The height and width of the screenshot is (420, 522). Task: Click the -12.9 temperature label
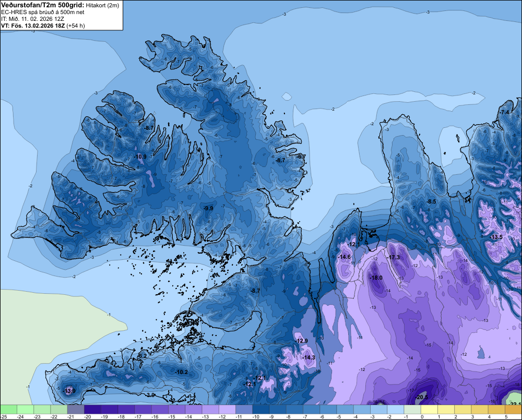(x=302, y=341)
